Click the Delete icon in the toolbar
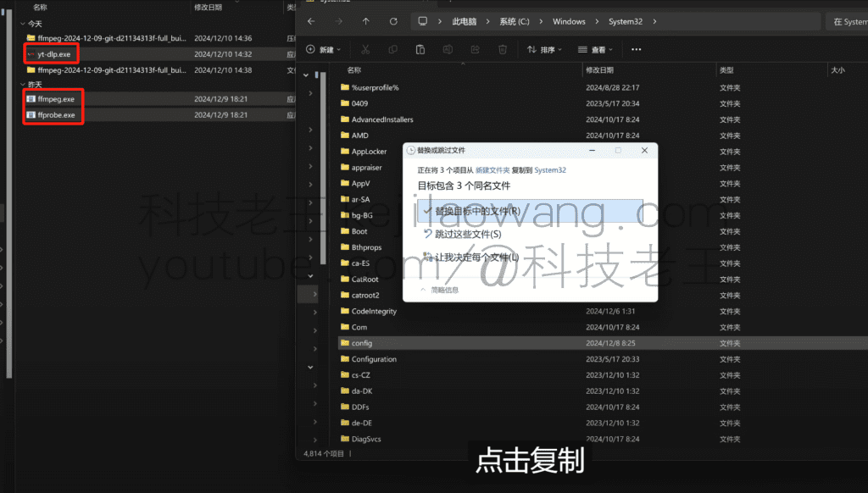The image size is (868, 493). pyautogui.click(x=502, y=49)
